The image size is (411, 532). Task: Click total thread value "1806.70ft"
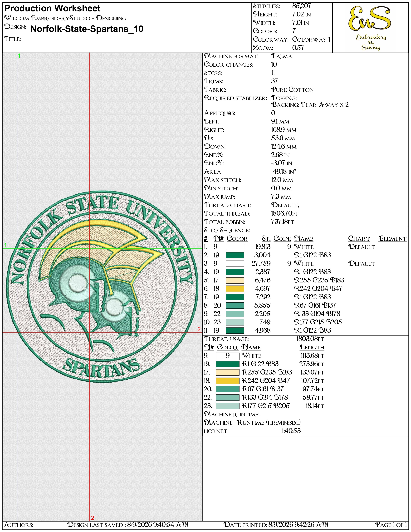tap(285, 214)
